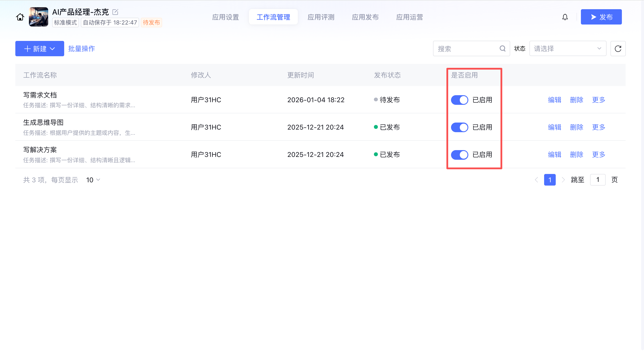Click the home icon
Viewport: 644px width, 351px height.
20,17
